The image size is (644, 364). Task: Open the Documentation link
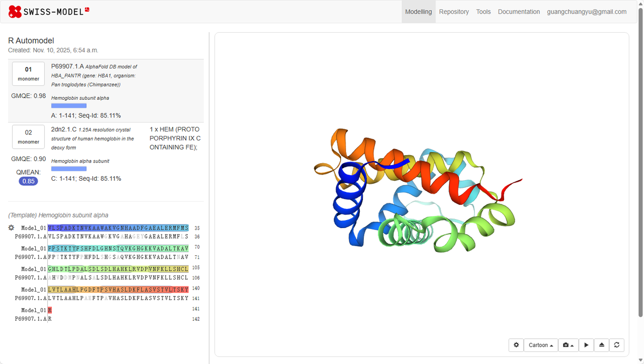pyautogui.click(x=519, y=12)
